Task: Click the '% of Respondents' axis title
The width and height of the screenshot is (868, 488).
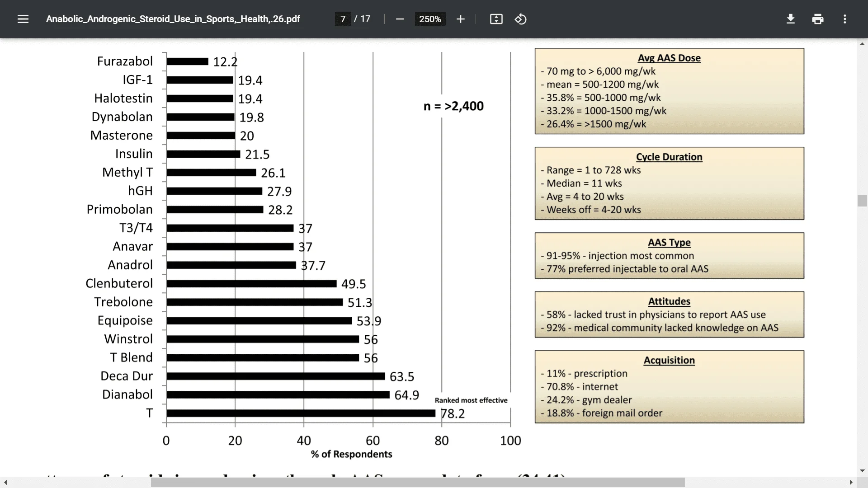Action: pyautogui.click(x=351, y=454)
